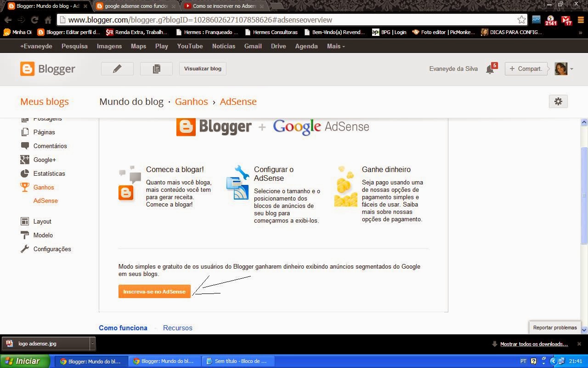Click the Páginas sidebar icon
Screen dimensions: 588x368
coord(25,132)
